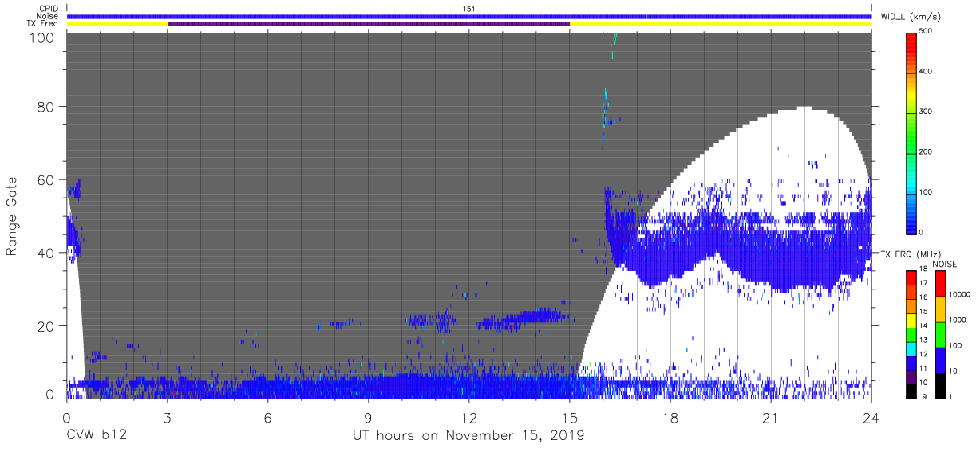Click the "Noise" row label at top
Screen dimensions: 980x452
click(49, 16)
